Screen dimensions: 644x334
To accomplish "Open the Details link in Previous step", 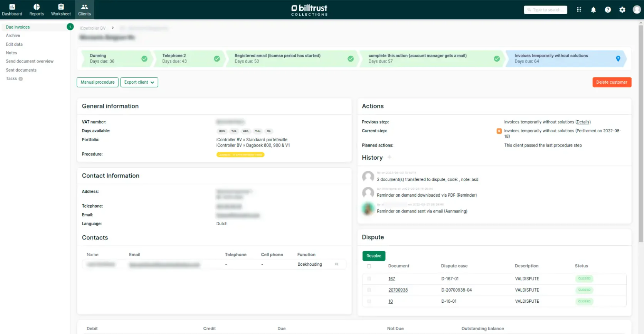I will tap(583, 122).
